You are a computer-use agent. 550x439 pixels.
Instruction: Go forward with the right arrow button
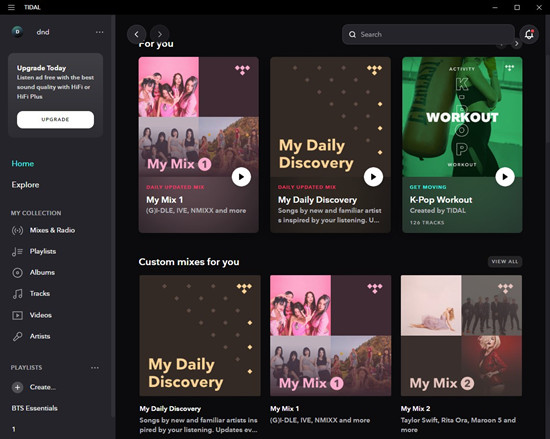(x=160, y=34)
